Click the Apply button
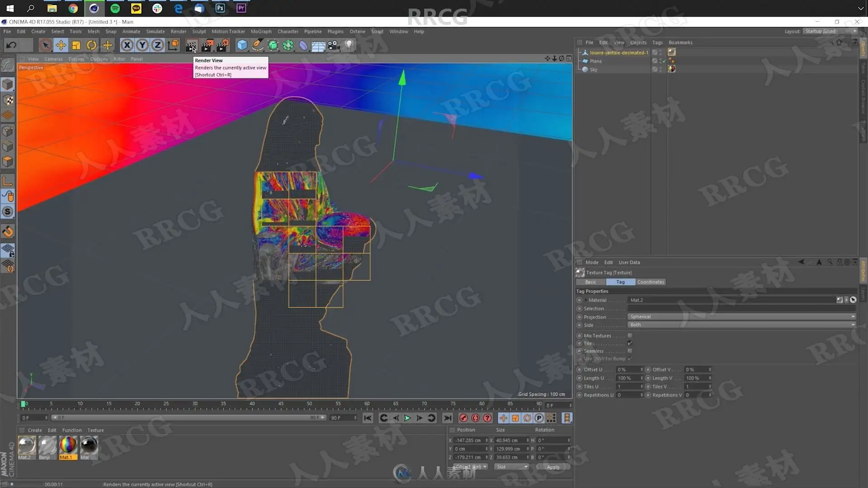Viewport: 868px width, 488px height. [x=553, y=467]
